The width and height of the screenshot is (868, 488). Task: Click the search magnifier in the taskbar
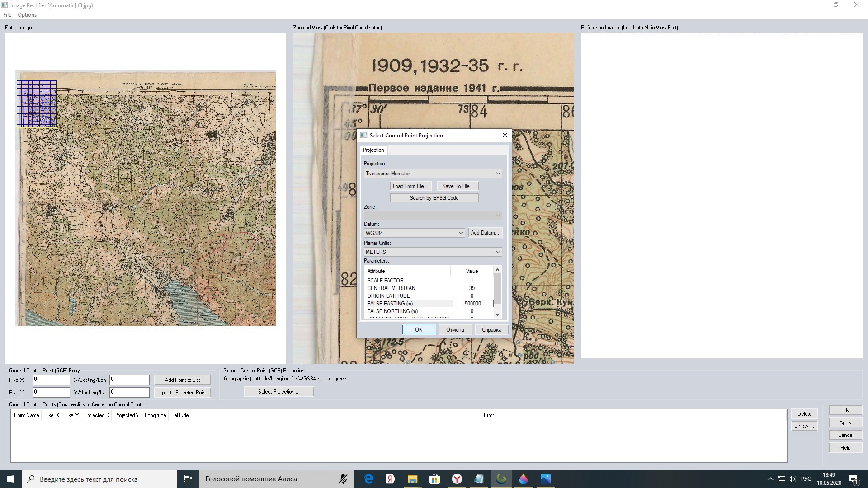click(31, 479)
